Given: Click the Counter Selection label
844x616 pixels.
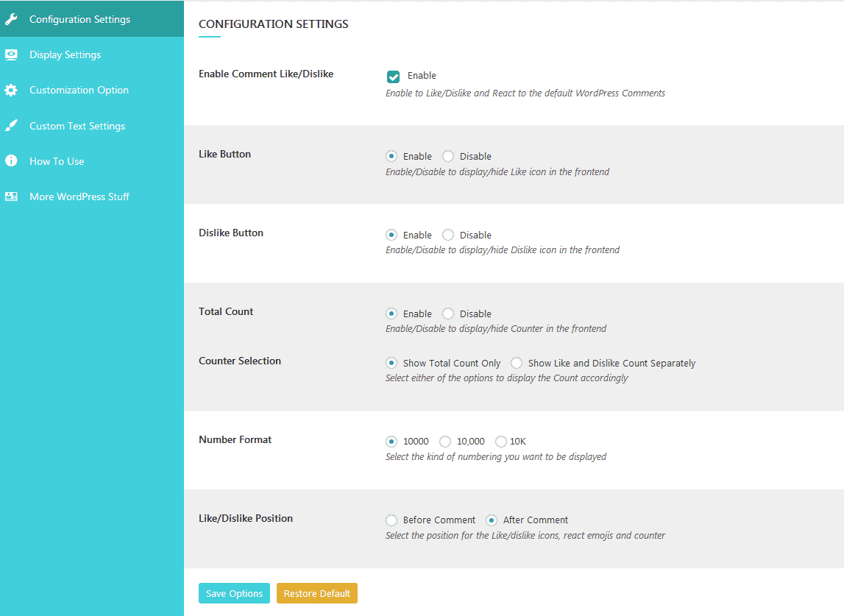Looking at the screenshot, I should click(x=240, y=361).
